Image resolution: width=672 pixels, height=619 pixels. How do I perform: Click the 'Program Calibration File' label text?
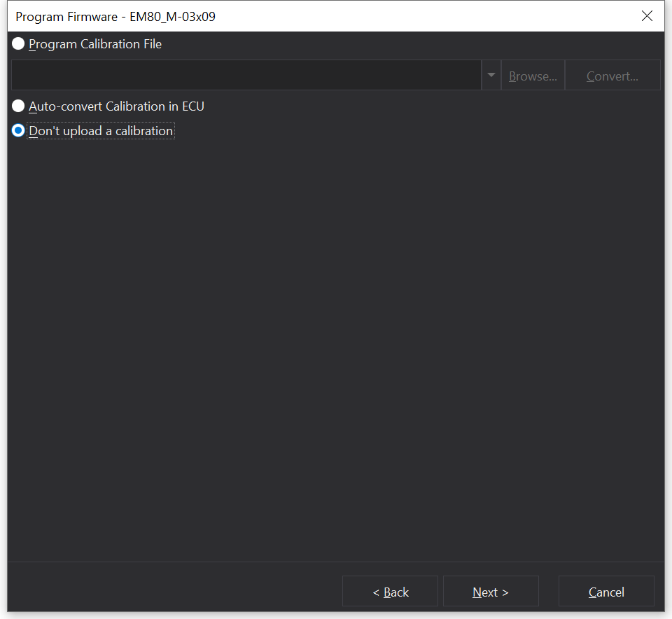pyautogui.click(x=95, y=44)
